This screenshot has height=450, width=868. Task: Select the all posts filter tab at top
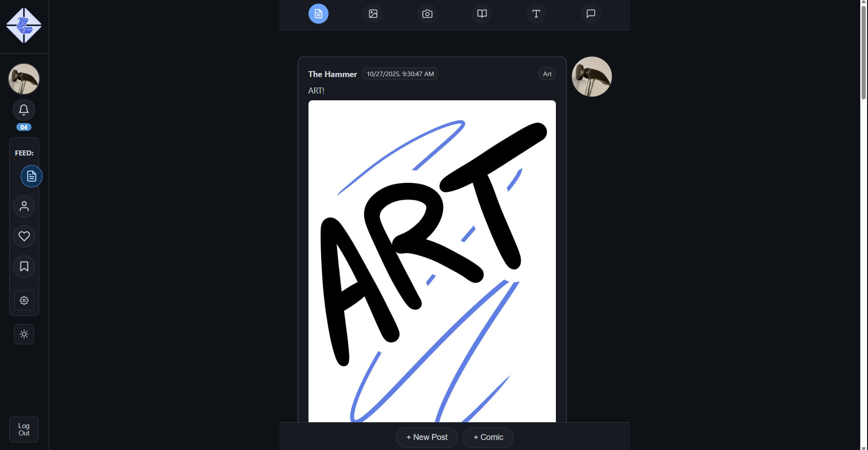point(318,14)
